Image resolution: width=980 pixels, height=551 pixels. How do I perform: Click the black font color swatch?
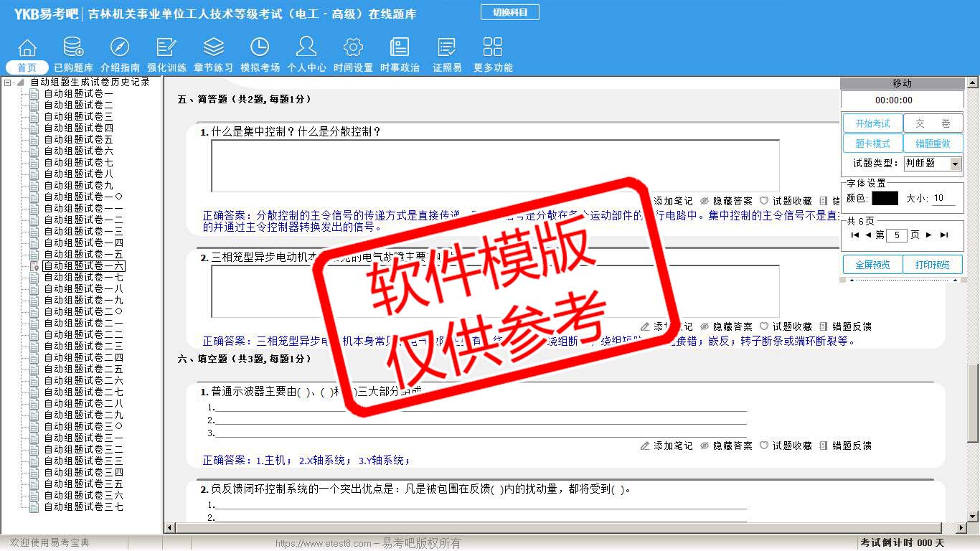coord(885,199)
